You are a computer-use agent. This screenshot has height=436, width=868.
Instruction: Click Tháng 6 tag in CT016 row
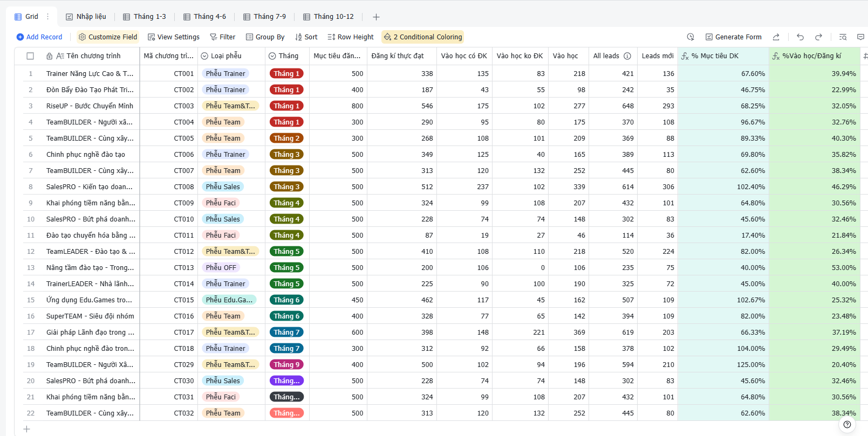coord(286,316)
